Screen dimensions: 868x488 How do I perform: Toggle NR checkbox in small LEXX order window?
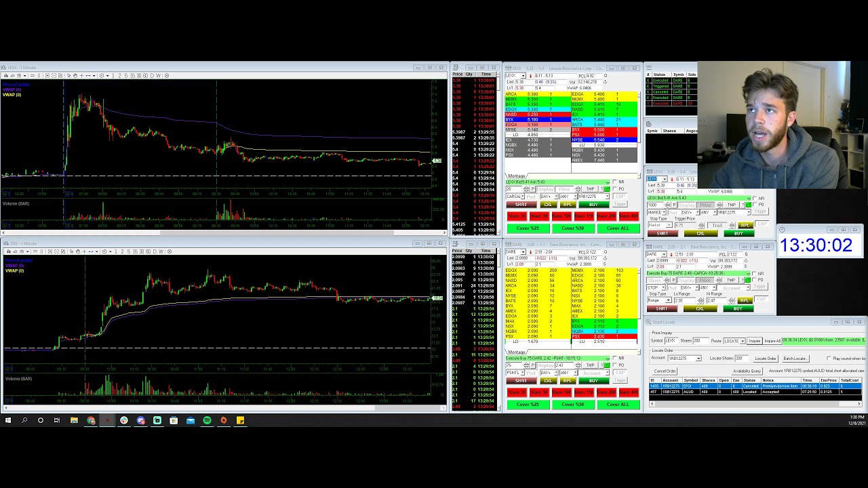(755, 199)
